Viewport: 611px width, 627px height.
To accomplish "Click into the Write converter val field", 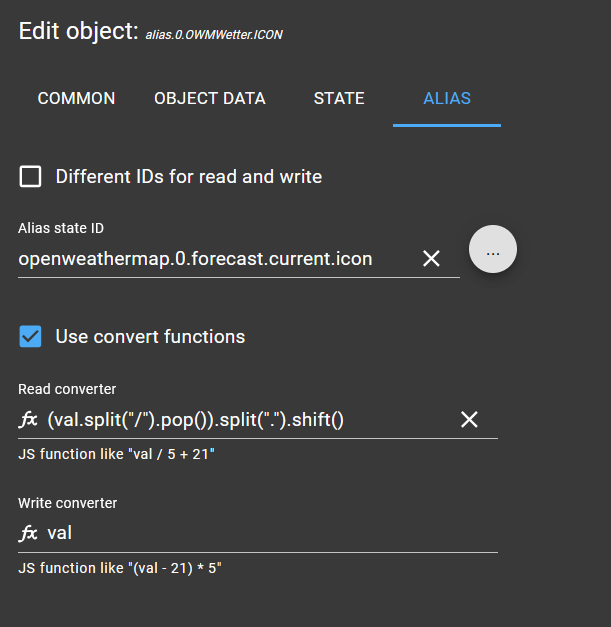I will (260, 534).
